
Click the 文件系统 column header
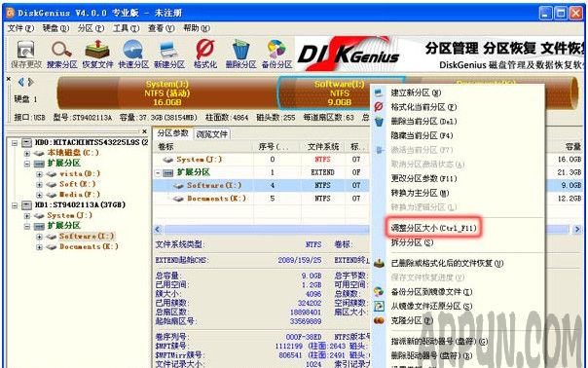[323, 147]
